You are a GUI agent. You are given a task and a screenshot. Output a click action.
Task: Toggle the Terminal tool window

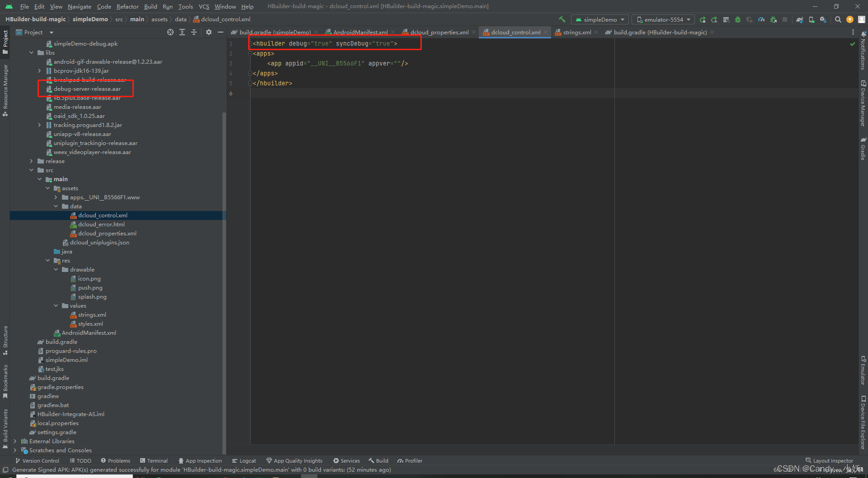(154, 461)
